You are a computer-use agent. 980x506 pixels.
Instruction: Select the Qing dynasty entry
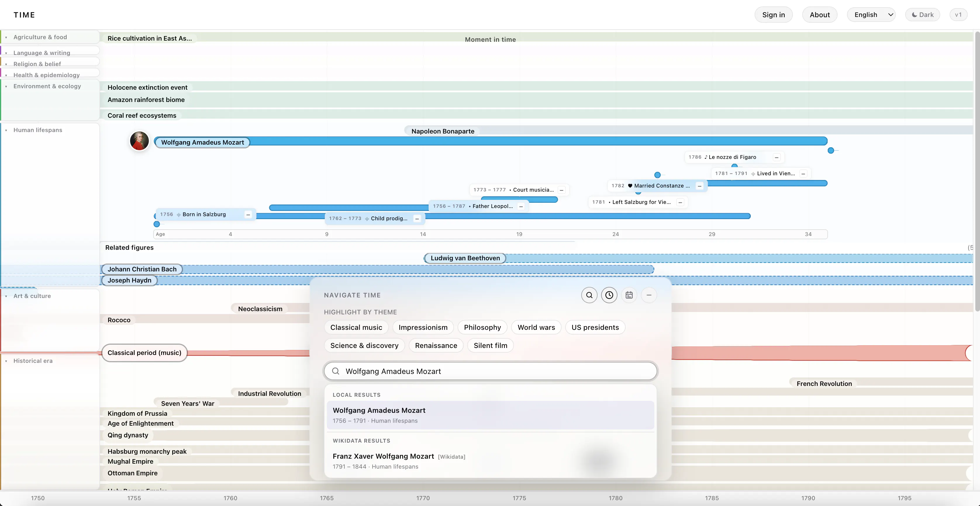click(x=127, y=435)
